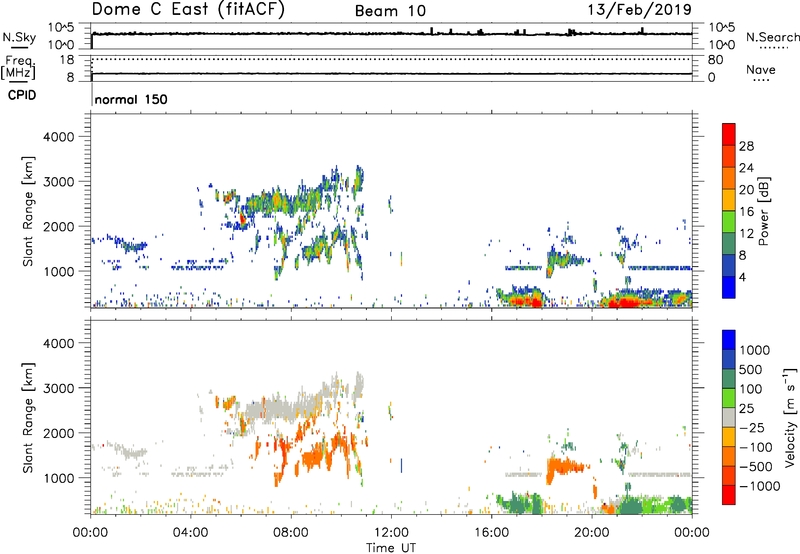This screenshot has height=554, width=800.
Task: Click the "20" label on Power color bar
Action: (x=746, y=190)
